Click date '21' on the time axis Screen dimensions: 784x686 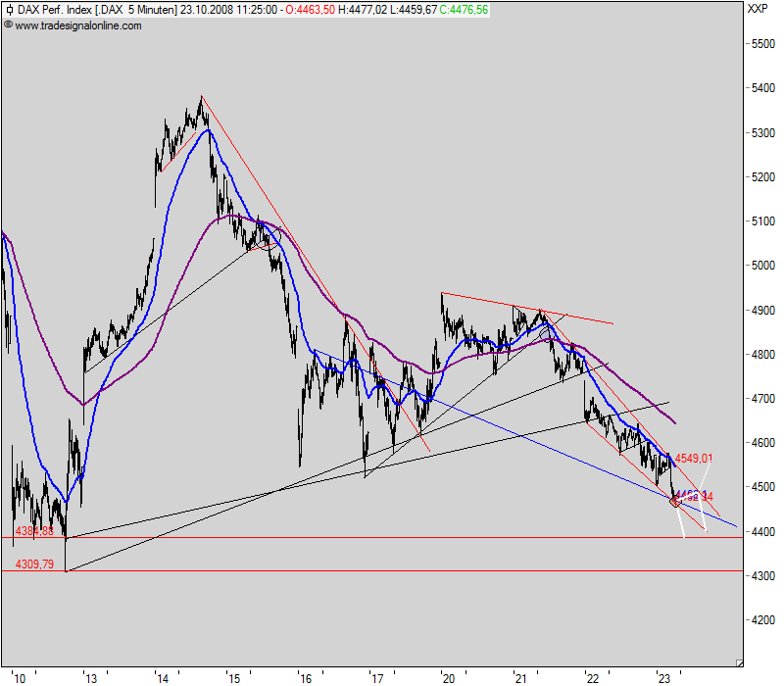click(x=521, y=678)
